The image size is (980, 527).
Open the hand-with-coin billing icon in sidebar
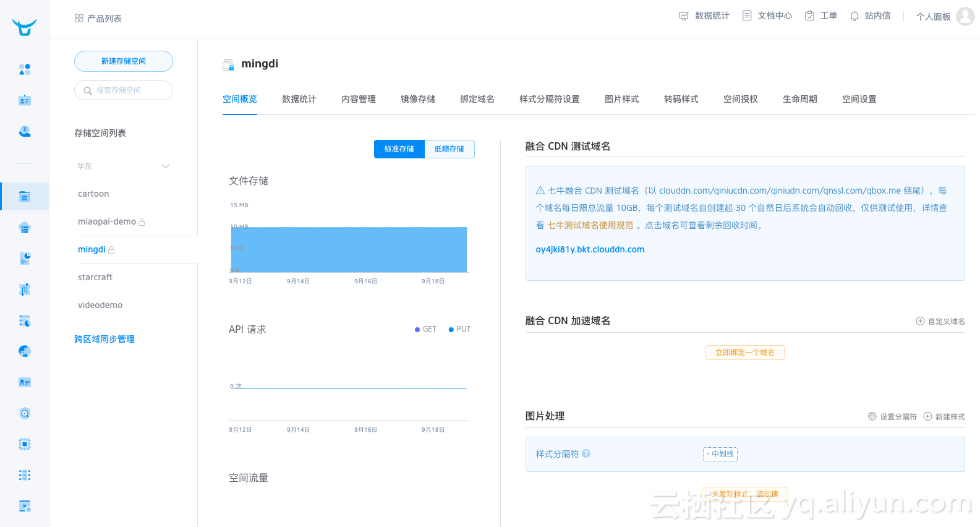25,131
